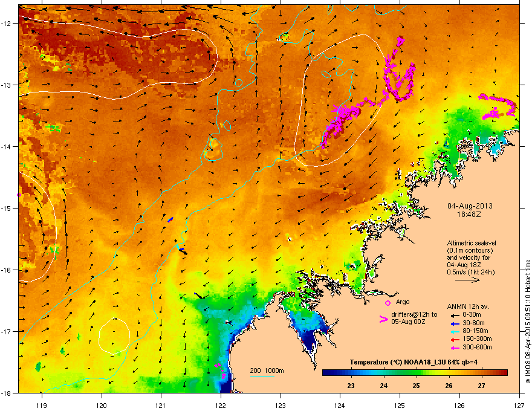Click the red 150-300m legend arrow
This screenshot has height=411, width=532.
454,340
